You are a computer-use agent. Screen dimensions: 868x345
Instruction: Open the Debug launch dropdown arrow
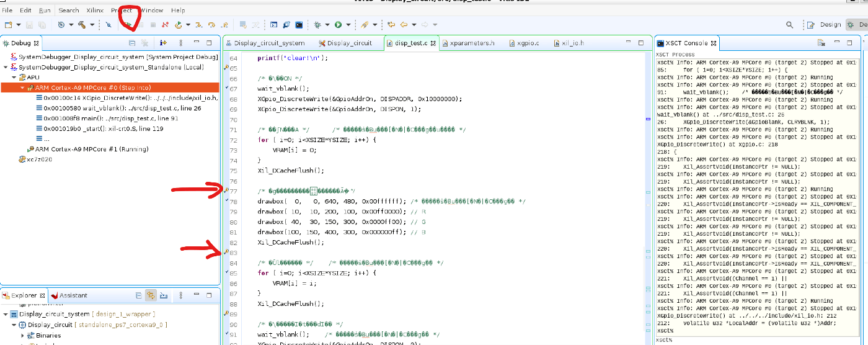(x=327, y=25)
